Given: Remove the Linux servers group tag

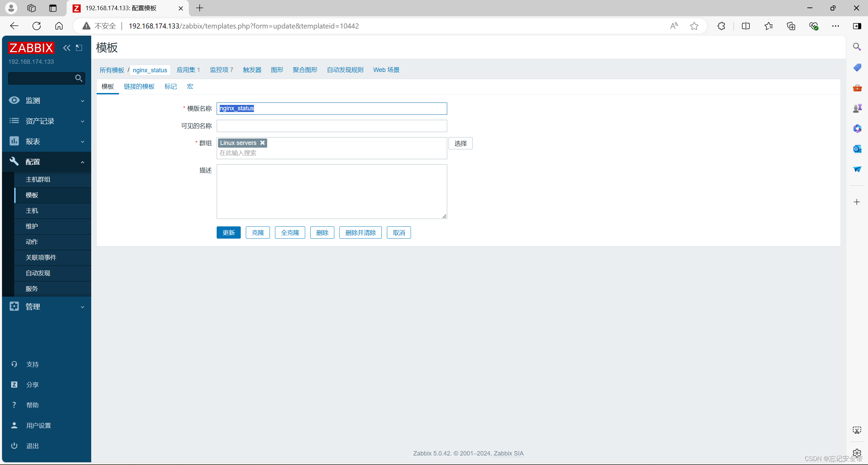Looking at the screenshot, I should tap(262, 143).
